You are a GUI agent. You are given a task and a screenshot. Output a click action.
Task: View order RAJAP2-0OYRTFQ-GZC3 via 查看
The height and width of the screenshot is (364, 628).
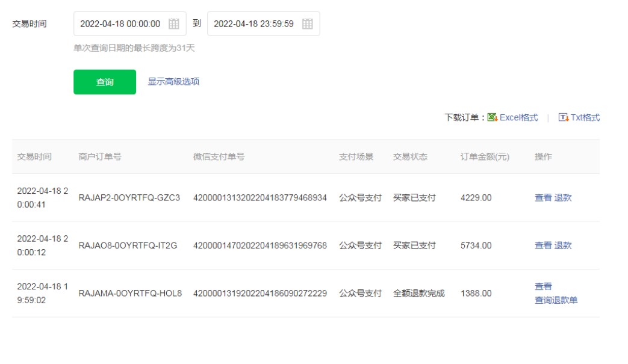pyautogui.click(x=543, y=198)
